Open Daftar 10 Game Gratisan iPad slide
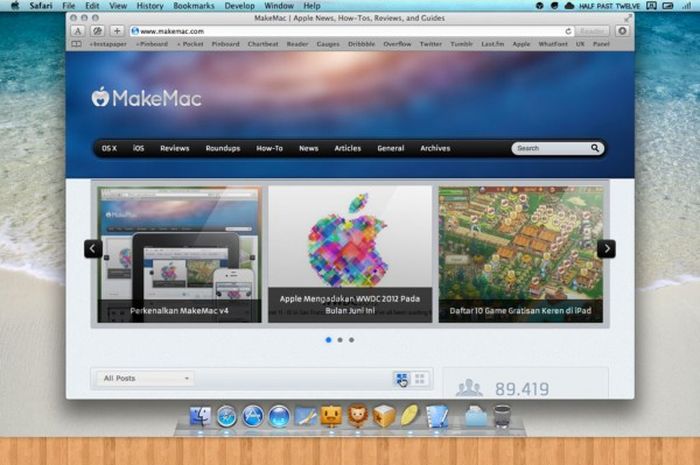 coord(521,254)
